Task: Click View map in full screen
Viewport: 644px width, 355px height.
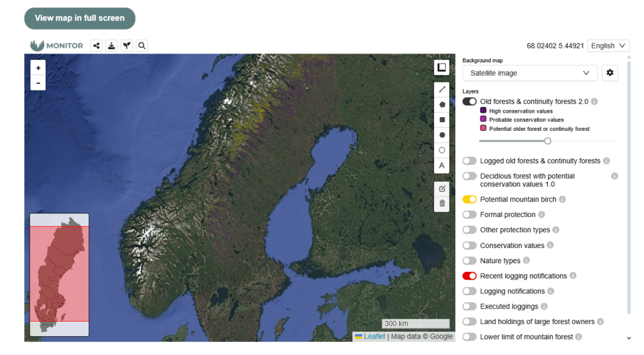Action: [x=80, y=18]
